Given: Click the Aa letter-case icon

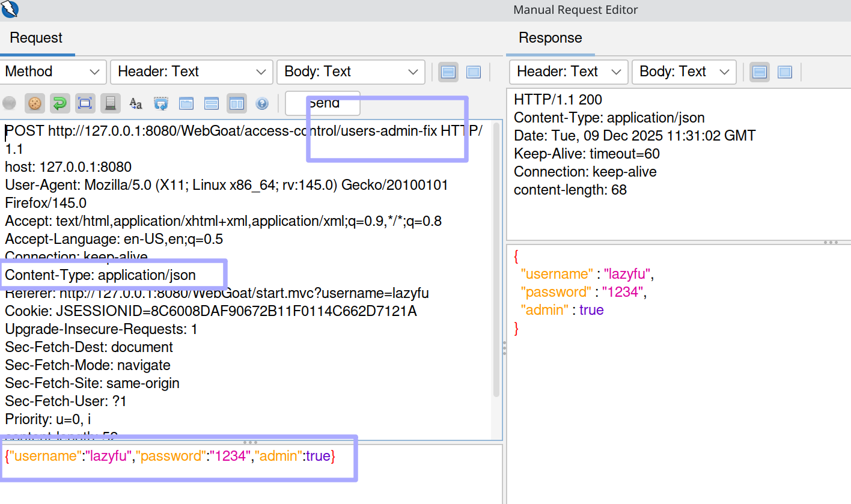Looking at the screenshot, I should point(136,103).
